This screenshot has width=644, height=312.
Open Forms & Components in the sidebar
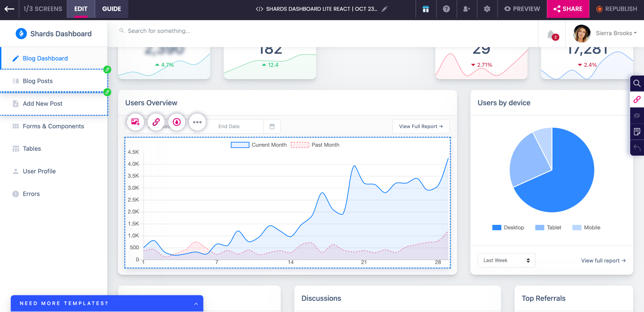(53, 126)
